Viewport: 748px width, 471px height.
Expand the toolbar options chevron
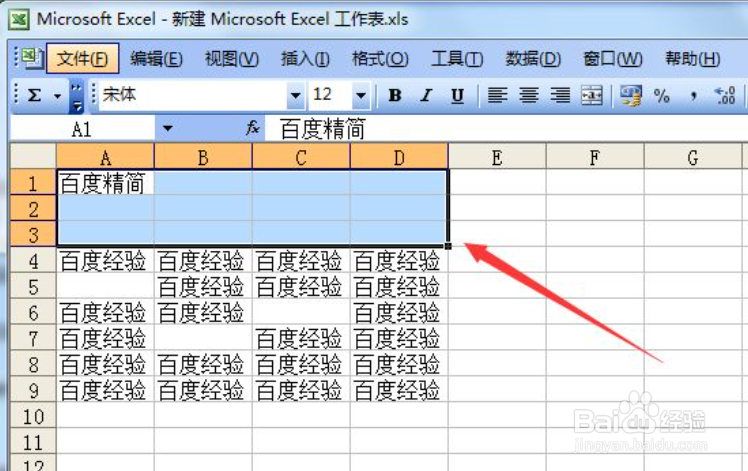click(x=77, y=97)
